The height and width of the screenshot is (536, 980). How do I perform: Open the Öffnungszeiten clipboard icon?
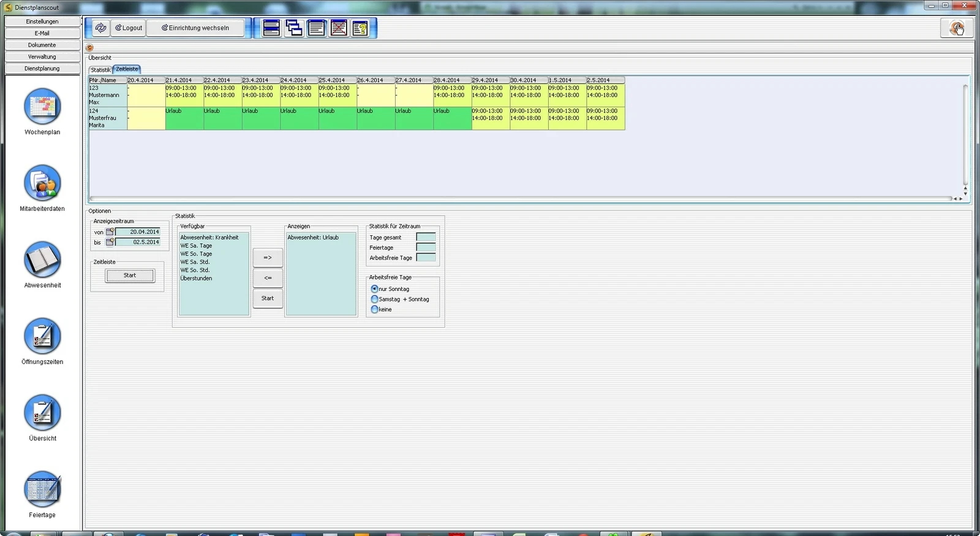pos(42,336)
